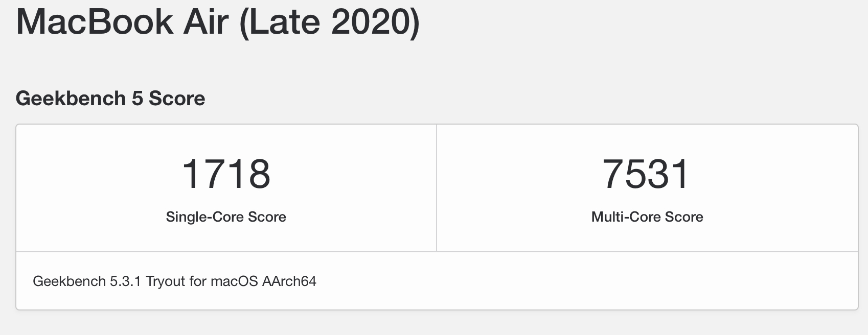Click the number 5 in the section heading
The width and height of the screenshot is (868, 335).
[137, 99]
